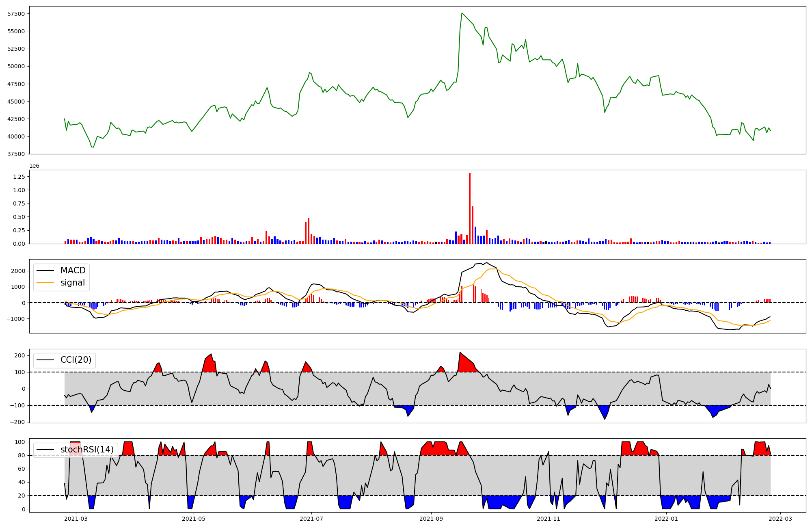Click the CCI(20) legend label
812x528 pixels.
tap(76, 360)
